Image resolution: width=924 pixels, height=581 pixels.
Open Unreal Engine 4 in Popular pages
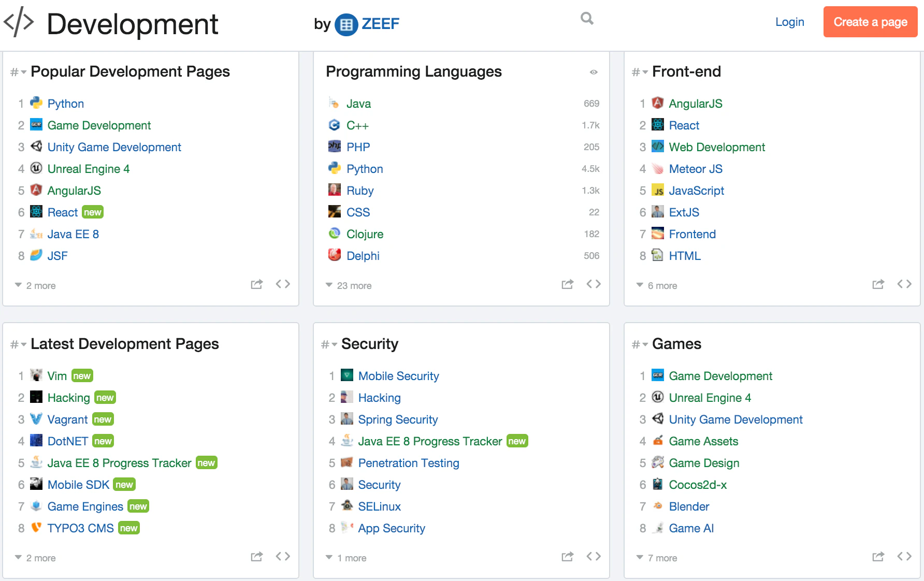(x=89, y=169)
